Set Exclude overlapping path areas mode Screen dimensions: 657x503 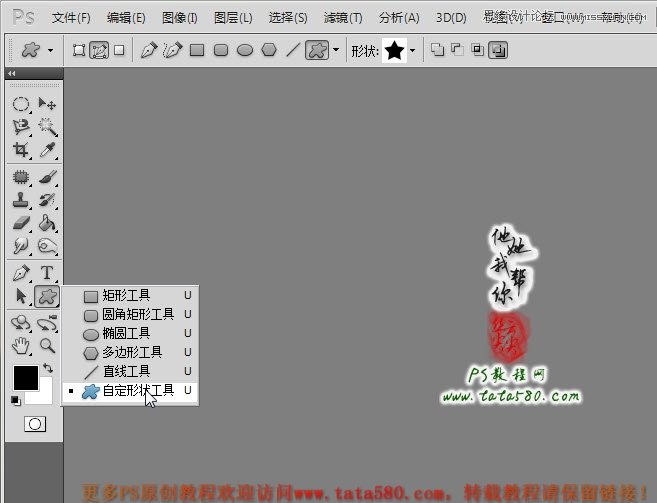pos(498,50)
